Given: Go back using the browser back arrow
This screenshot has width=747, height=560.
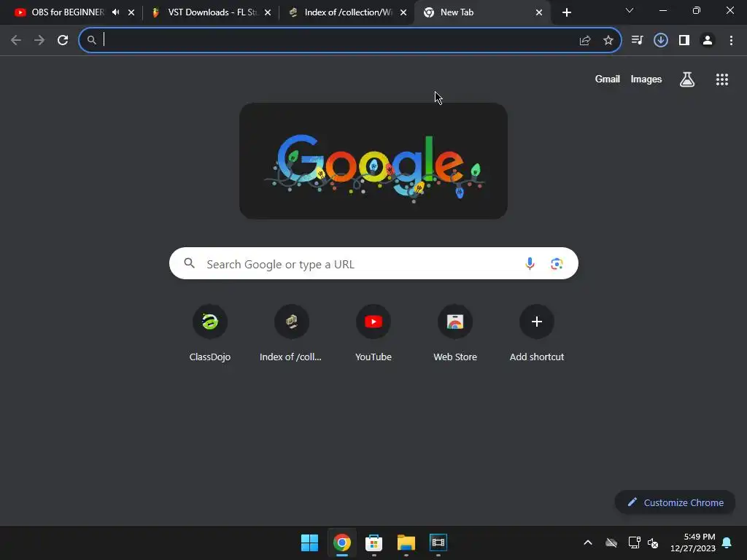Looking at the screenshot, I should pos(16,40).
